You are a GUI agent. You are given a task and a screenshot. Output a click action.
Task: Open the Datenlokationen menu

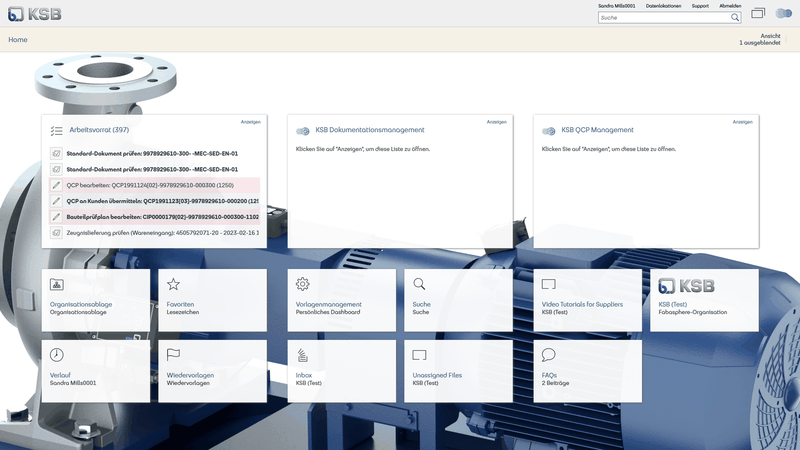coord(663,6)
